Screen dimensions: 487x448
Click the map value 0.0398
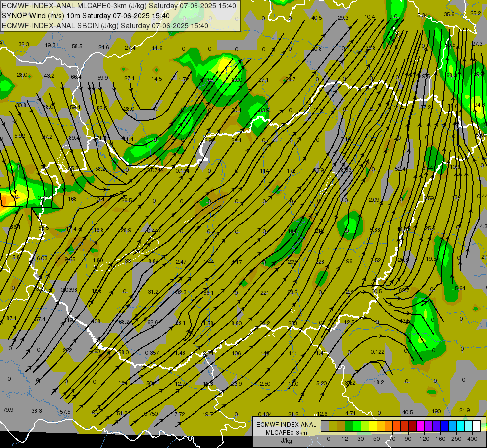click(x=68, y=290)
